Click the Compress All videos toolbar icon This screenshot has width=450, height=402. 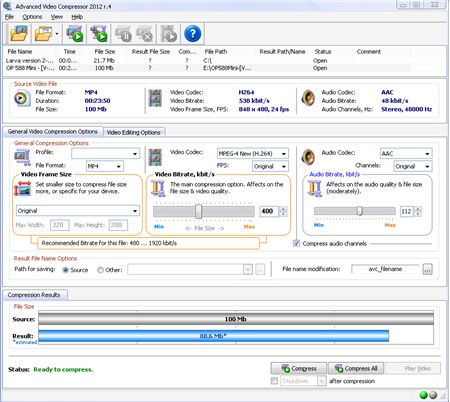99,34
